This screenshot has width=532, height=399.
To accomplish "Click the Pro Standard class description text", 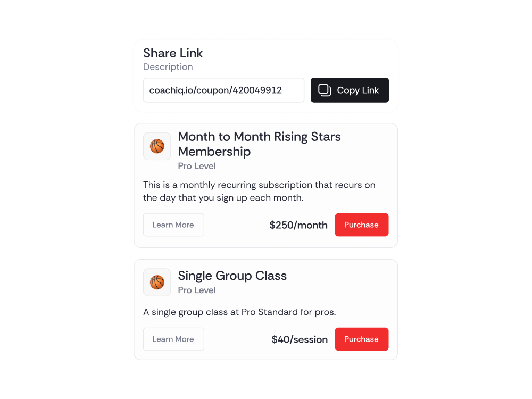I will coord(239,312).
